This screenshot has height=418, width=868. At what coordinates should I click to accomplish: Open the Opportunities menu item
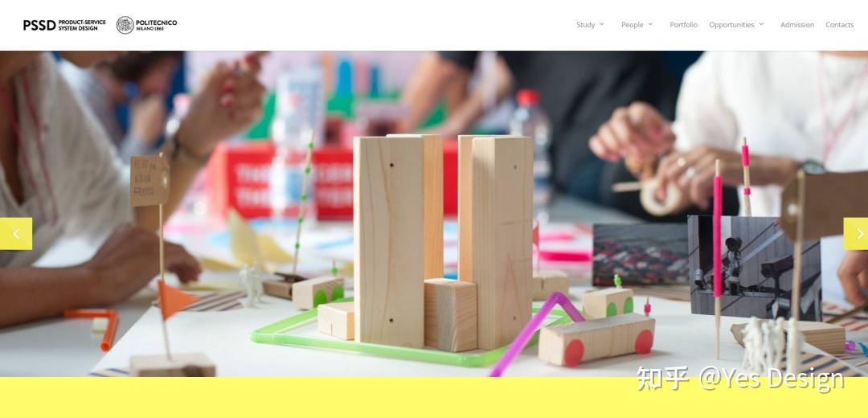[x=731, y=25]
